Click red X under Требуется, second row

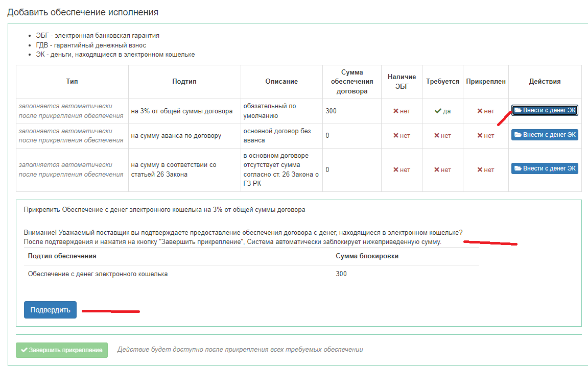click(x=437, y=136)
